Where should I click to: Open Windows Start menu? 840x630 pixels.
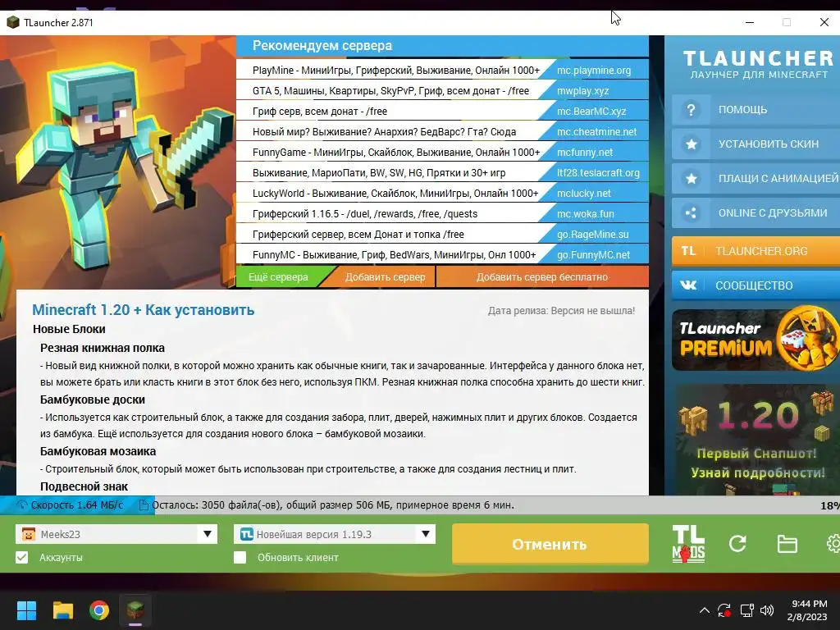click(x=26, y=610)
